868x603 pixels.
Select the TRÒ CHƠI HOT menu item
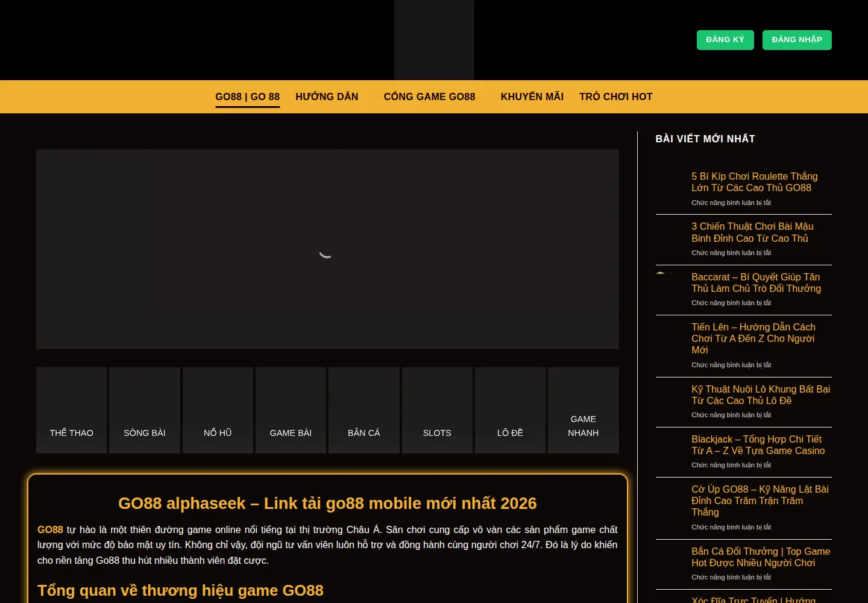(x=616, y=96)
